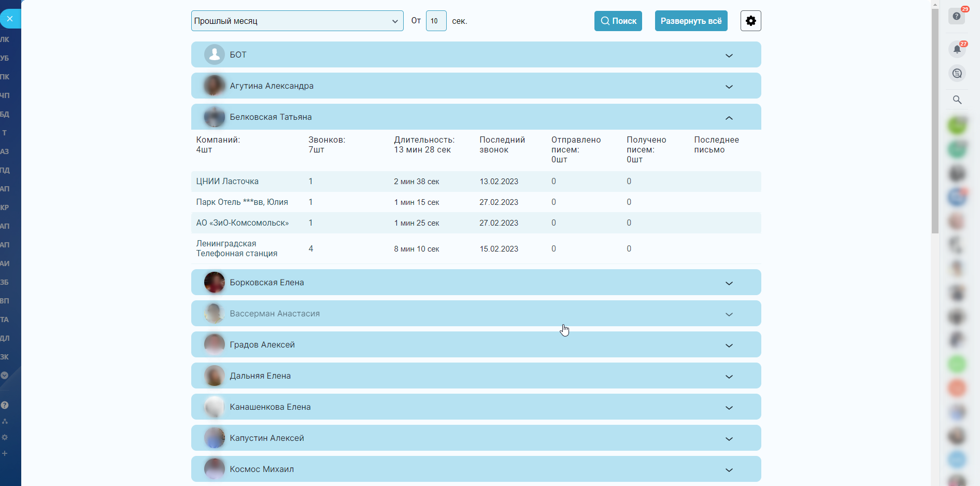Collapse the Белковская Татьяна section

coord(729,118)
